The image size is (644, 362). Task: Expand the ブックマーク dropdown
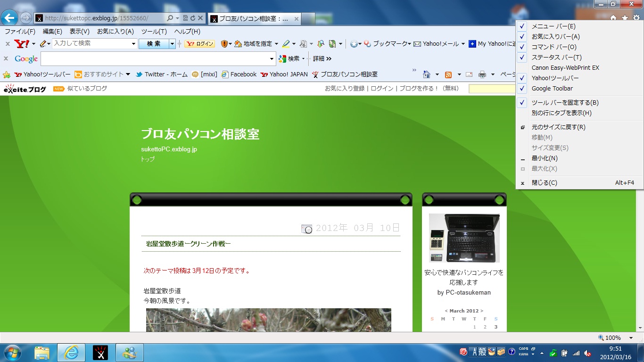click(x=410, y=44)
